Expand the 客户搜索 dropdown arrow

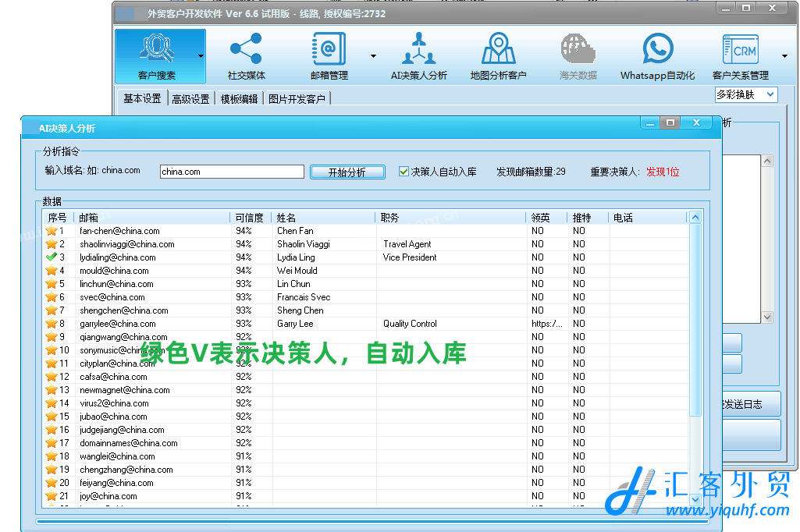[201, 56]
